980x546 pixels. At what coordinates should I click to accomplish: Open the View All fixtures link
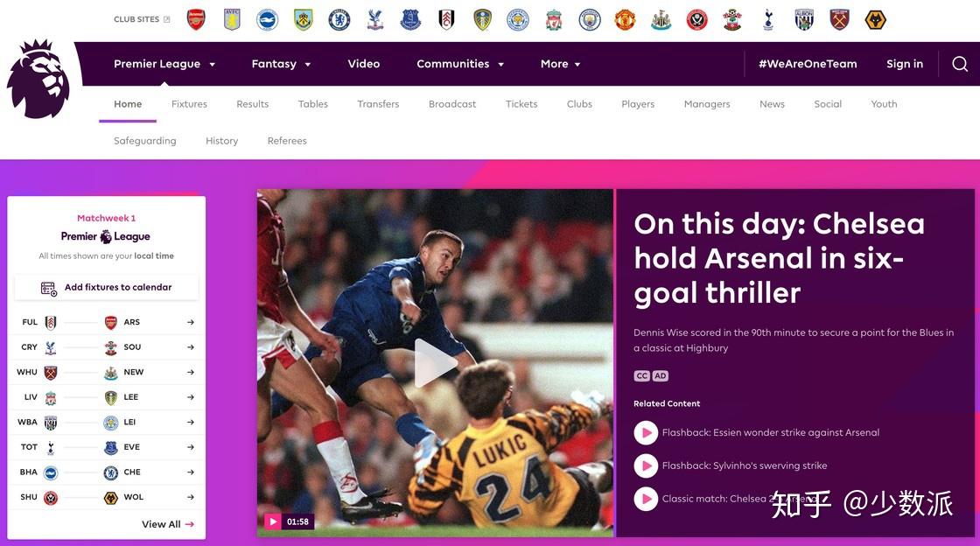click(167, 524)
